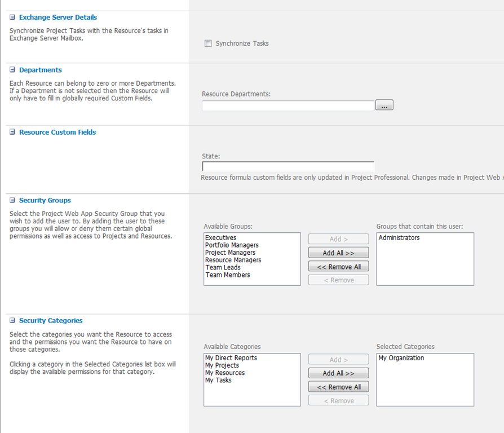Select My Tasks in Available Categories
Viewport: 504px width, 433px height.
tap(218, 380)
